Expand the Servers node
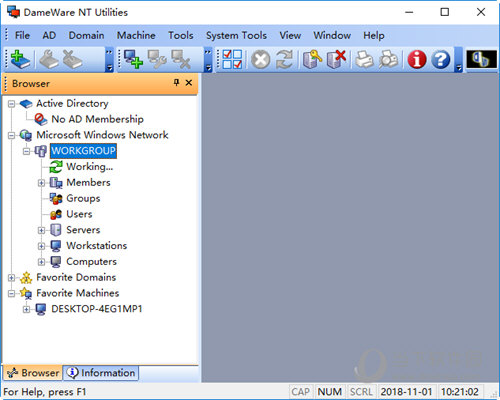Viewport: 500px width, 400px height. pyautogui.click(x=41, y=230)
